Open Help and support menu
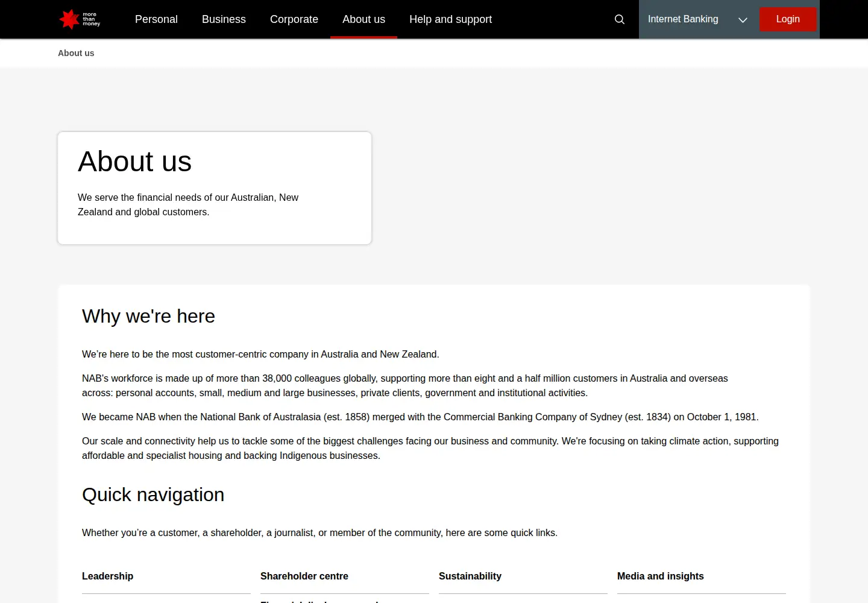Viewport: 868px width, 603px height. pos(450,19)
